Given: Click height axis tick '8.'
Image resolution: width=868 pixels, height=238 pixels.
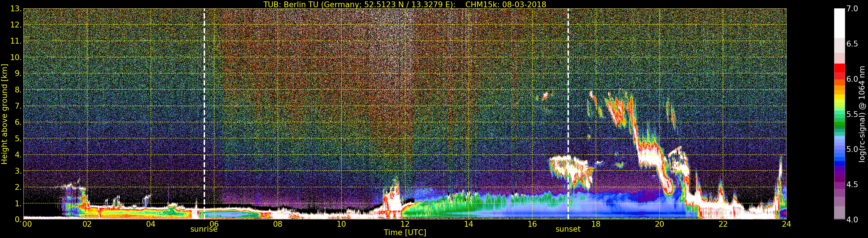Looking at the screenshot, I should point(18,90).
